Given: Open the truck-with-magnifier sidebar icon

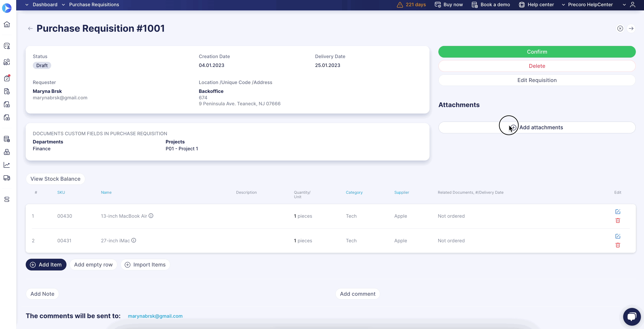Looking at the screenshot, I should (7, 62).
